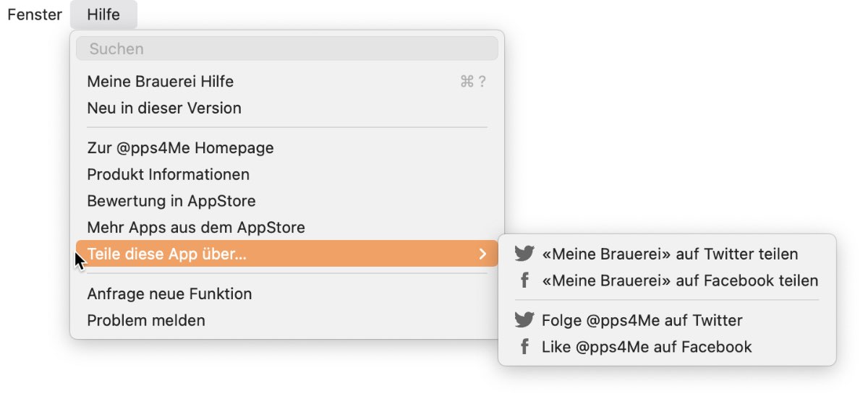The image size is (868, 412).
Task: Click Twitter bird icon next to Folge @pps4Me
Action: pyautogui.click(x=524, y=320)
